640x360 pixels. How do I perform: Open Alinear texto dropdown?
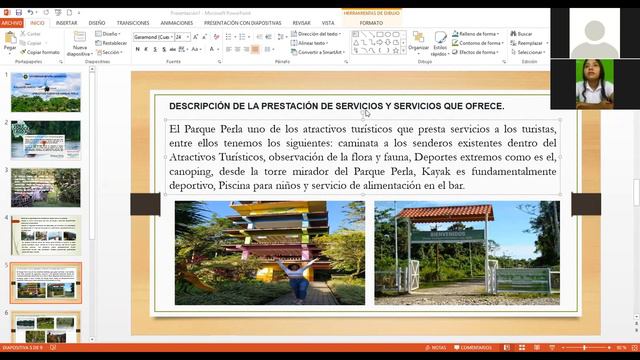(x=310, y=43)
